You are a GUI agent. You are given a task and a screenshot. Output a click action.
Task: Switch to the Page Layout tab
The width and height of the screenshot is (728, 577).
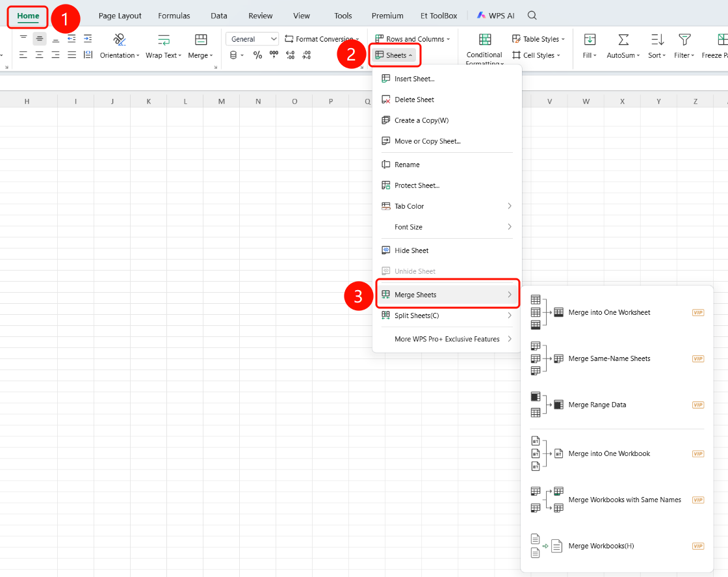tap(120, 16)
